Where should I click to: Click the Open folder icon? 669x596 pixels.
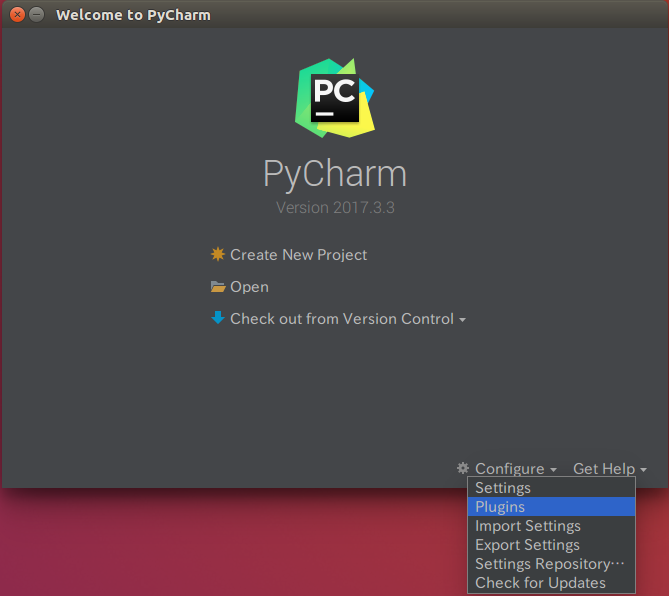click(x=218, y=287)
